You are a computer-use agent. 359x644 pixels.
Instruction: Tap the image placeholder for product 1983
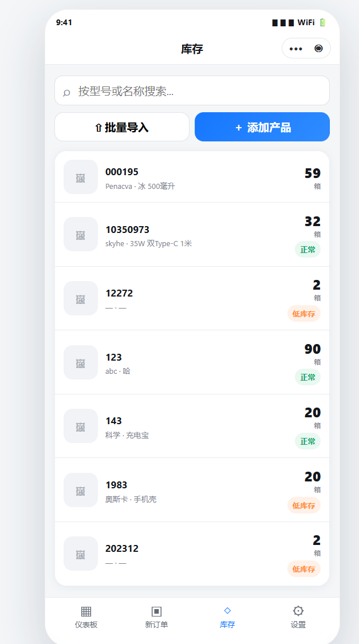81,490
